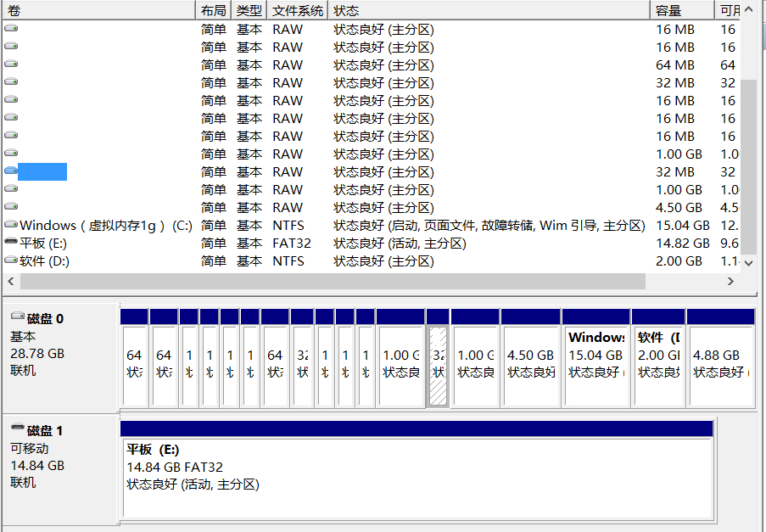Select the Windows（虚拟内存1g）(C:) volume row

pyautogui.click(x=372, y=225)
